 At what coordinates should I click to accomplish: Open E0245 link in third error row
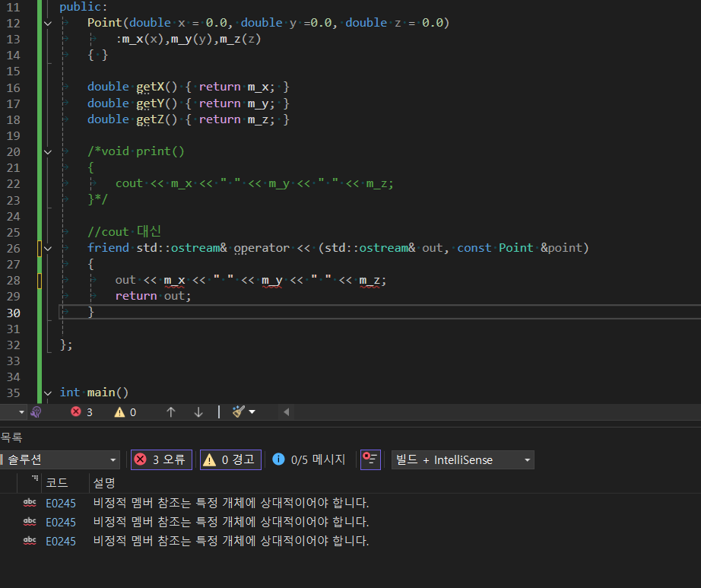click(61, 541)
